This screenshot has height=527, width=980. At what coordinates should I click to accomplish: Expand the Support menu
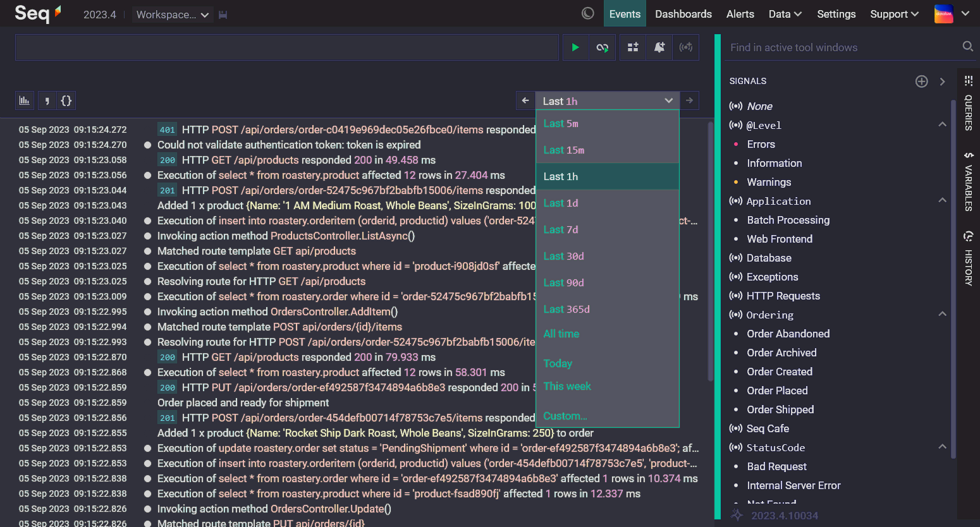coord(894,14)
